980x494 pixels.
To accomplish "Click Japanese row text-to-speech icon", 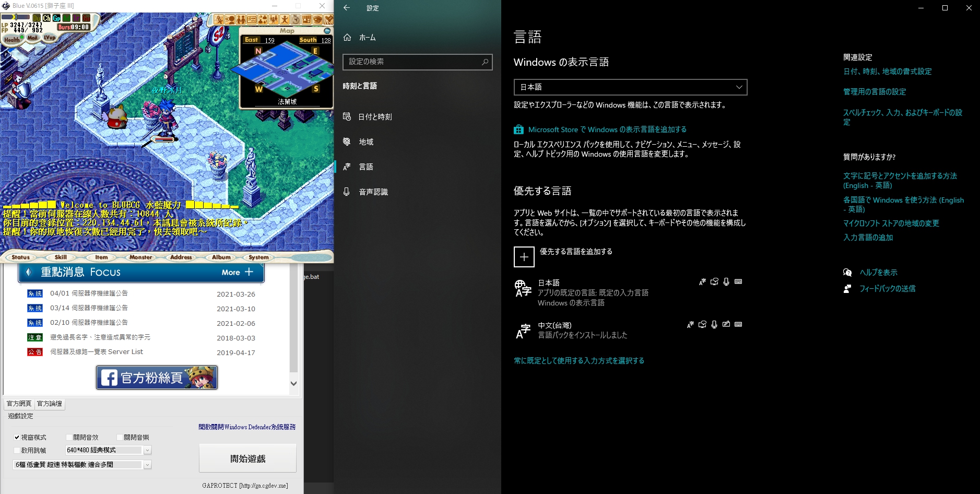I will [714, 282].
